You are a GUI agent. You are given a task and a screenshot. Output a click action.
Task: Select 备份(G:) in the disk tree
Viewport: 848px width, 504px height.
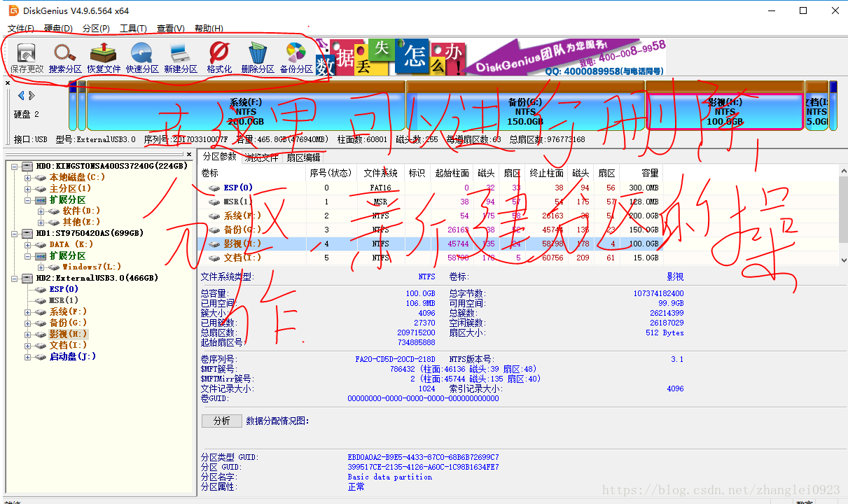[68, 323]
